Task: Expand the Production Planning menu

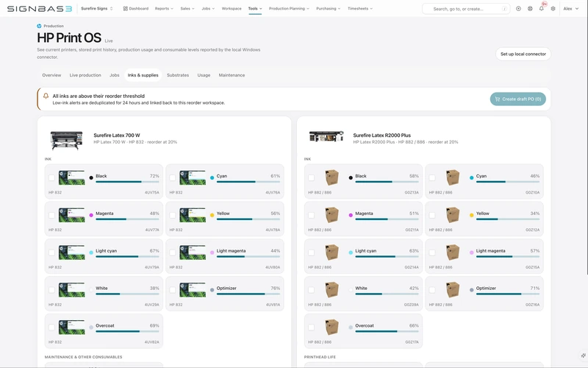Action: [289, 9]
